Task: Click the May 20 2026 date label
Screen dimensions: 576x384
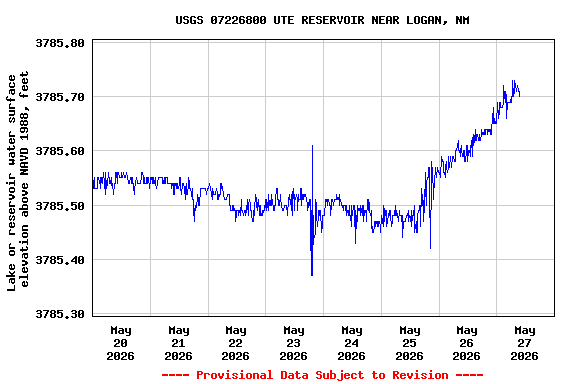Action: click(120, 343)
